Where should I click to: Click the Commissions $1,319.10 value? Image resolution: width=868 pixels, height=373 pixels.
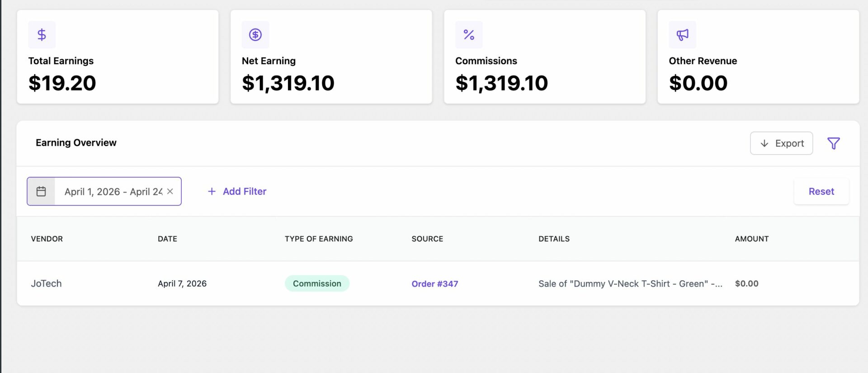(x=501, y=83)
